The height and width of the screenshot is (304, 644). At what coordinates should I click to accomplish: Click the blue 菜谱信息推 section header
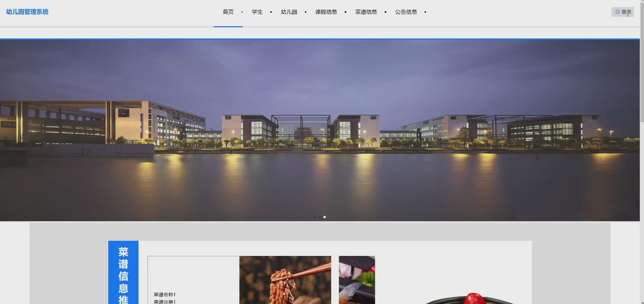[123, 272]
